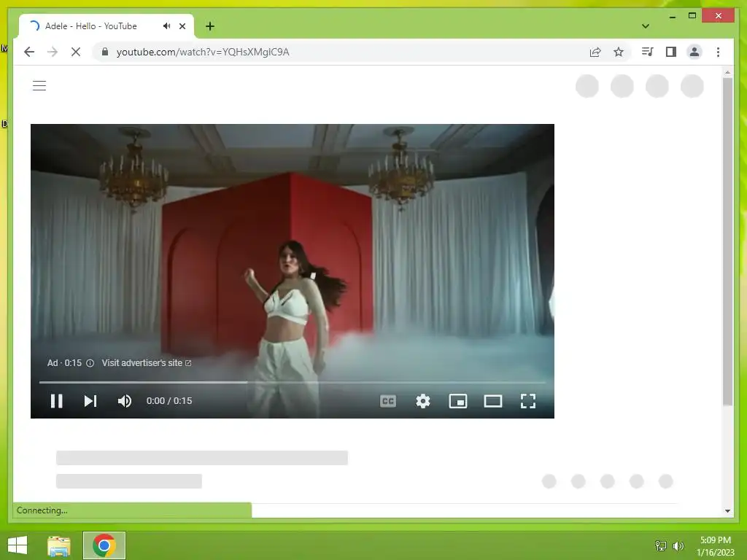Pause the ad with the pause button
Screen dimensions: 747x560
coord(57,401)
